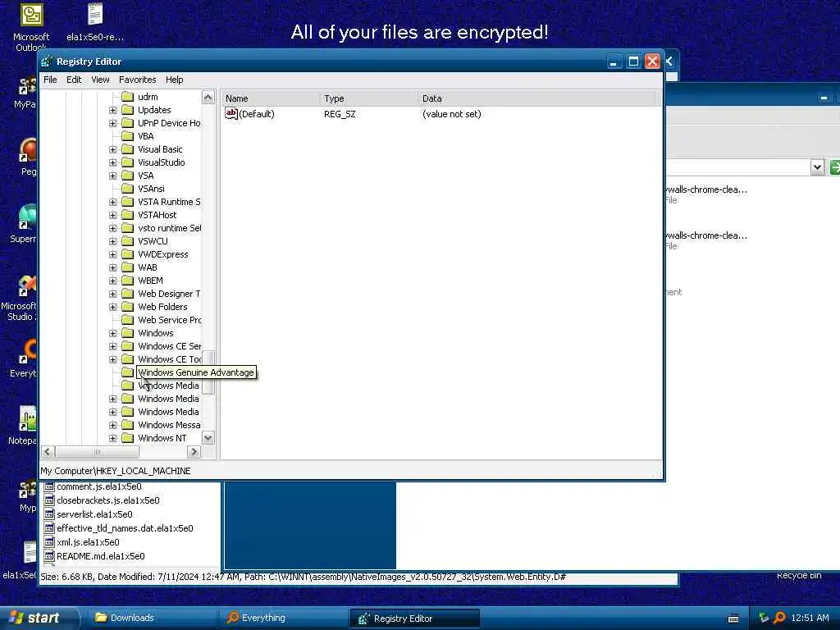Click the Name column header
This screenshot has height=630, width=840.
[x=271, y=98]
